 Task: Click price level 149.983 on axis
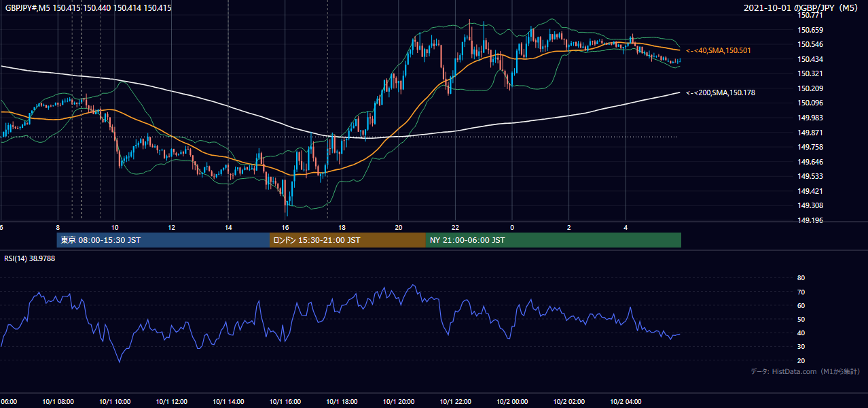pos(810,118)
